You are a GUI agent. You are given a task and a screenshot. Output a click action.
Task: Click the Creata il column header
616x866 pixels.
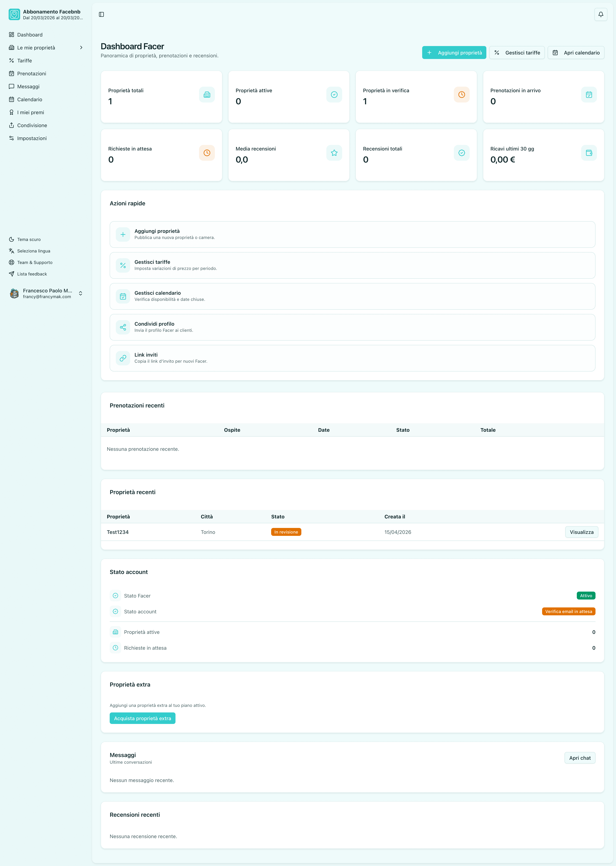pos(394,517)
